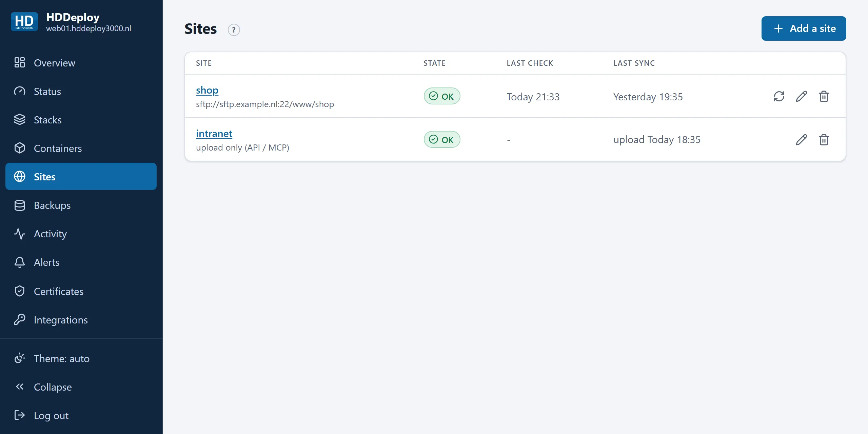Open the shop site link
The width and height of the screenshot is (868, 434).
(207, 90)
